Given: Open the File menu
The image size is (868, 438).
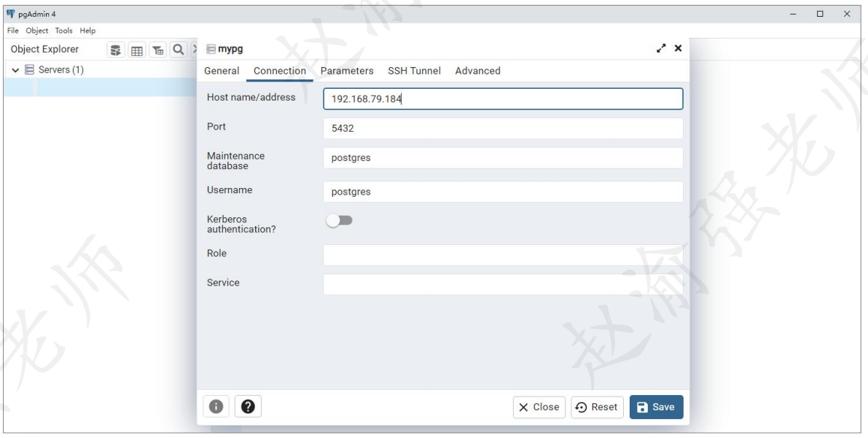Looking at the screenshot, I should 12,31.
